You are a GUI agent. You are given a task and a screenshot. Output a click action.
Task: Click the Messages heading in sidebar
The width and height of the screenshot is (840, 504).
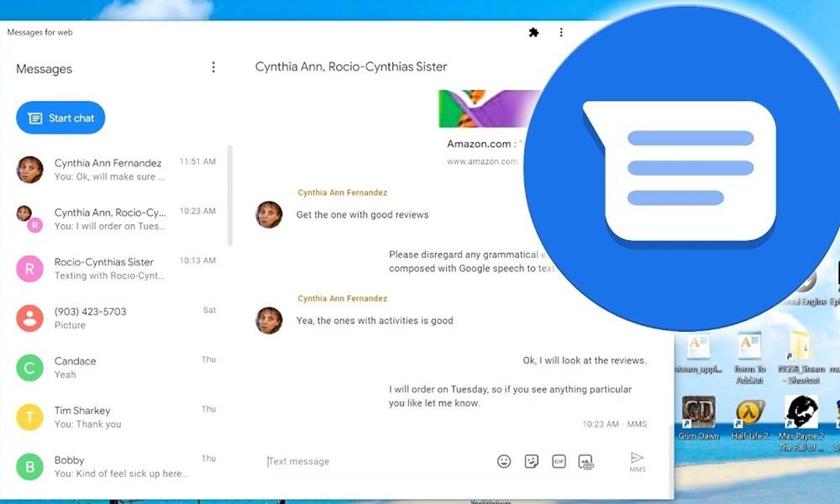point(44,69)
